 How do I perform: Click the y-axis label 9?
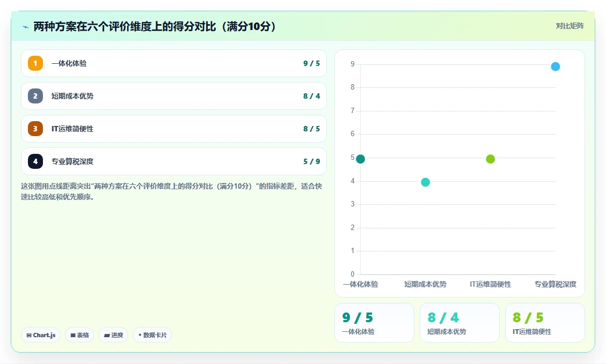pyautogui.click(x=353, y=64)
